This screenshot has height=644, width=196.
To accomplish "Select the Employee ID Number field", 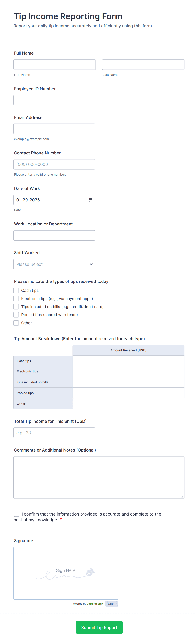I will click(54, 100).
